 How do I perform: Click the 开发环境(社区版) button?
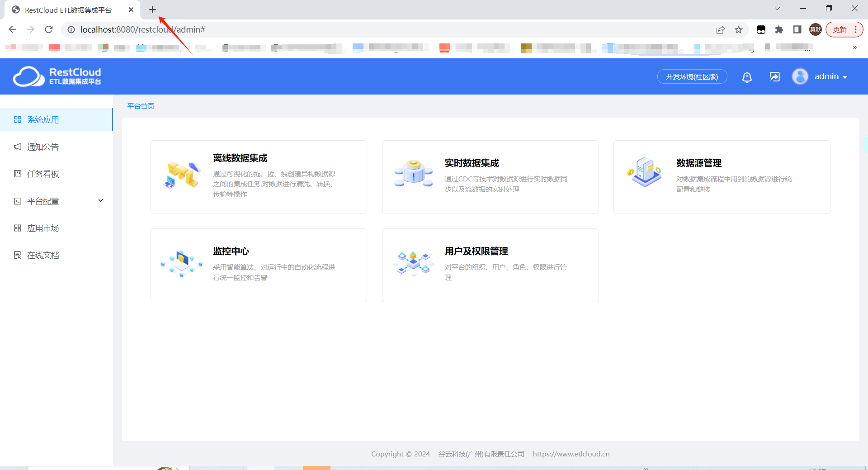692,76
